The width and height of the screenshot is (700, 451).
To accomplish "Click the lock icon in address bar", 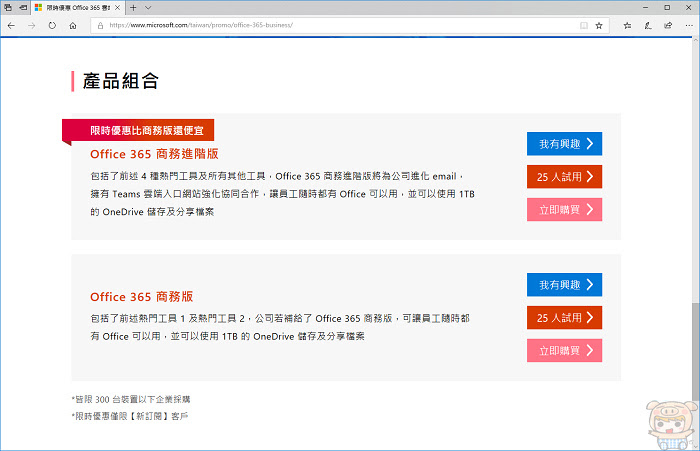I will pos(100,25).
